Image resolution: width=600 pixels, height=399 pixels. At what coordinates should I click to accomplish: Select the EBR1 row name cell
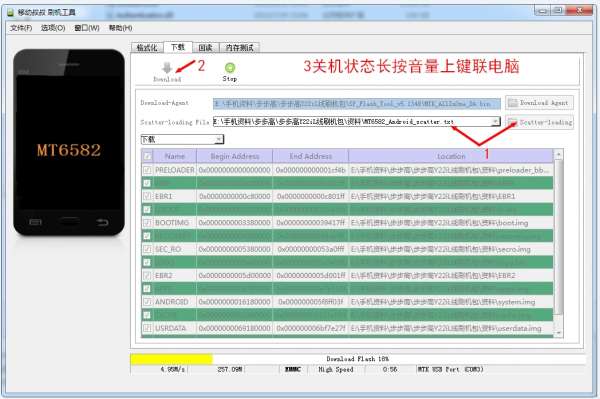[x=174, y=196]
